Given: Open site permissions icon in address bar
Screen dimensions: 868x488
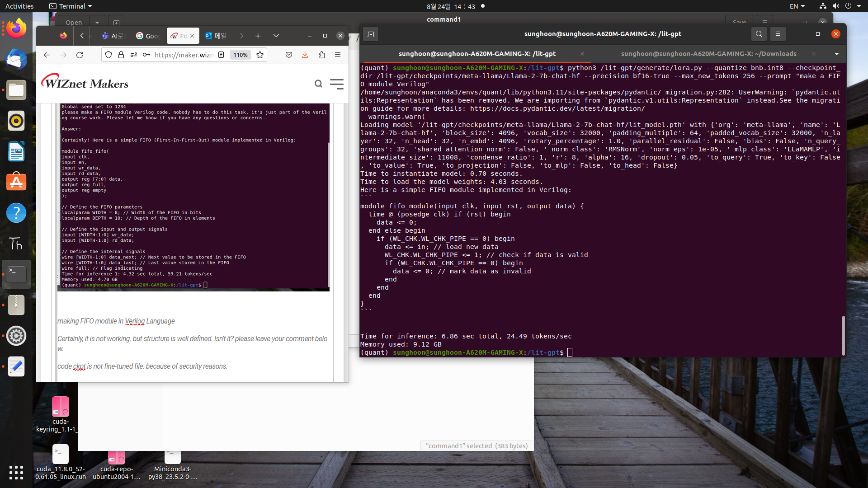Looking at the screenshot, I should [x=134, y=55].
